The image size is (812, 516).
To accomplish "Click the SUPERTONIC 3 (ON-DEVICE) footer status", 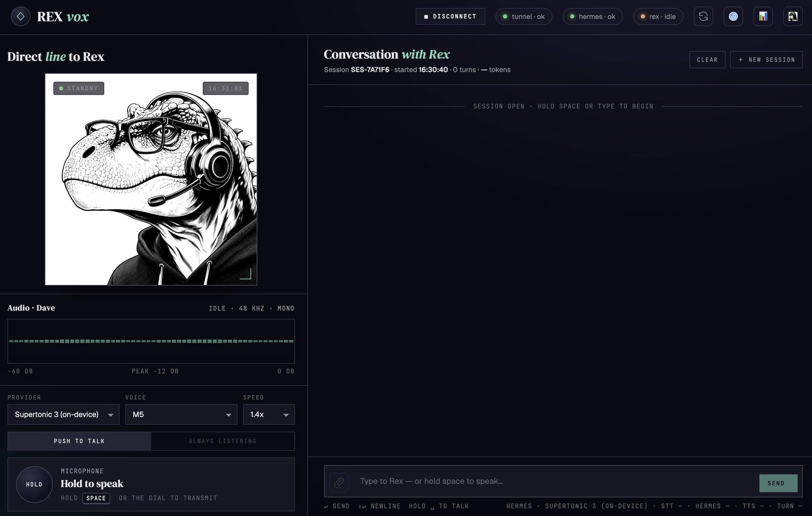I will (596, 506).
